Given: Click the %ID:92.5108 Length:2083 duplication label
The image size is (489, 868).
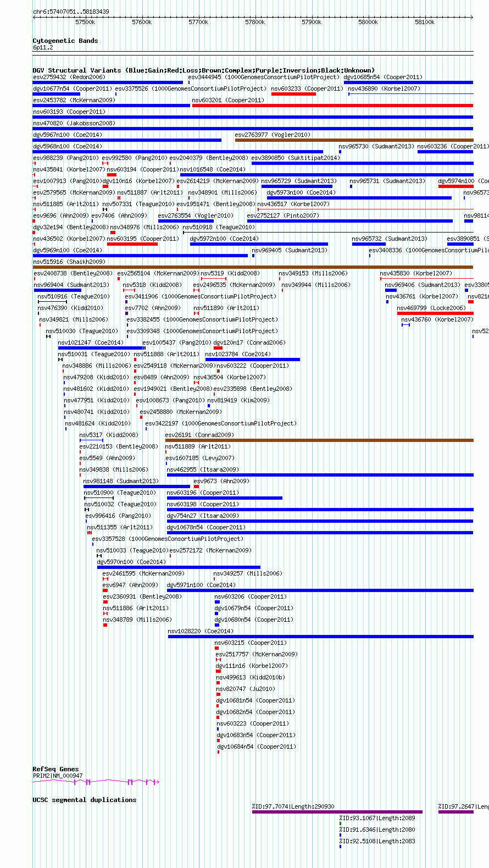Looking at the screenshot, I should 377,841.
